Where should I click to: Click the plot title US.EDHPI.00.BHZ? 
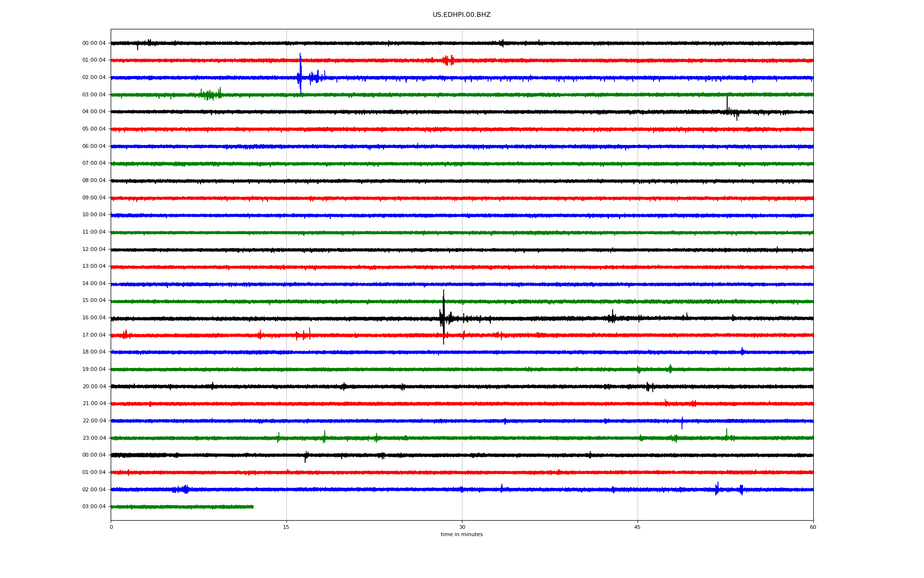coord(461,15)
